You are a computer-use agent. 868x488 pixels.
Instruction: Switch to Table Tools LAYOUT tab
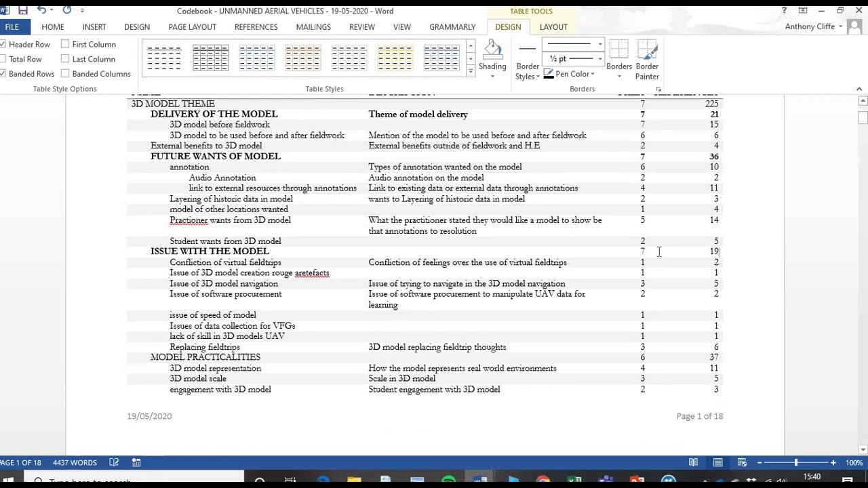coord(553,27)
